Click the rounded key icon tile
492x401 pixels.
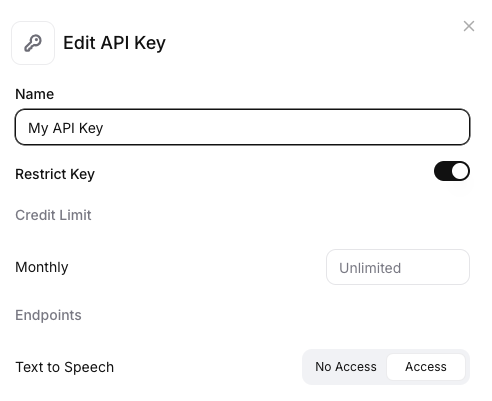click(33, 43)
